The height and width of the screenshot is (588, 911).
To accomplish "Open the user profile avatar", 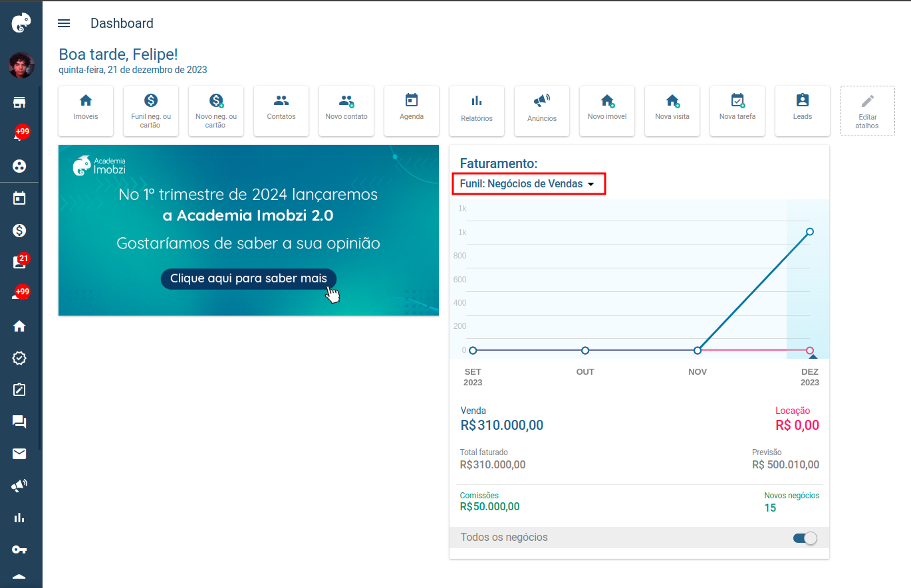I will pos(21,65).
